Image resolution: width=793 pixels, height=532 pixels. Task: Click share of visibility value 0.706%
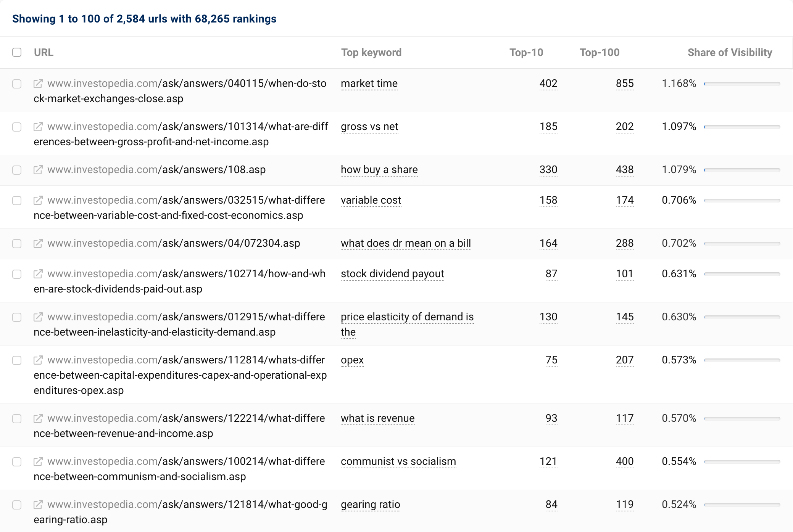(679, 200)
